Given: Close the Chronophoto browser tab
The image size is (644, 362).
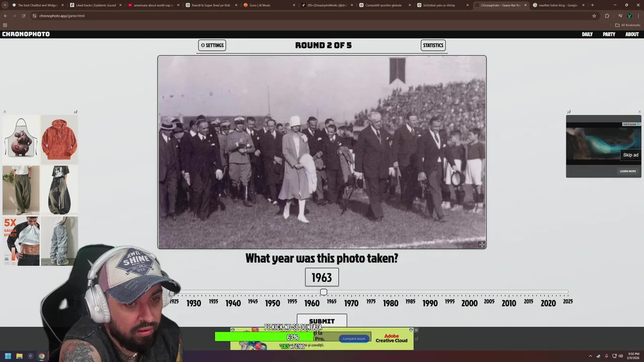Looking at the screenshot, I should tap(526, 5).
